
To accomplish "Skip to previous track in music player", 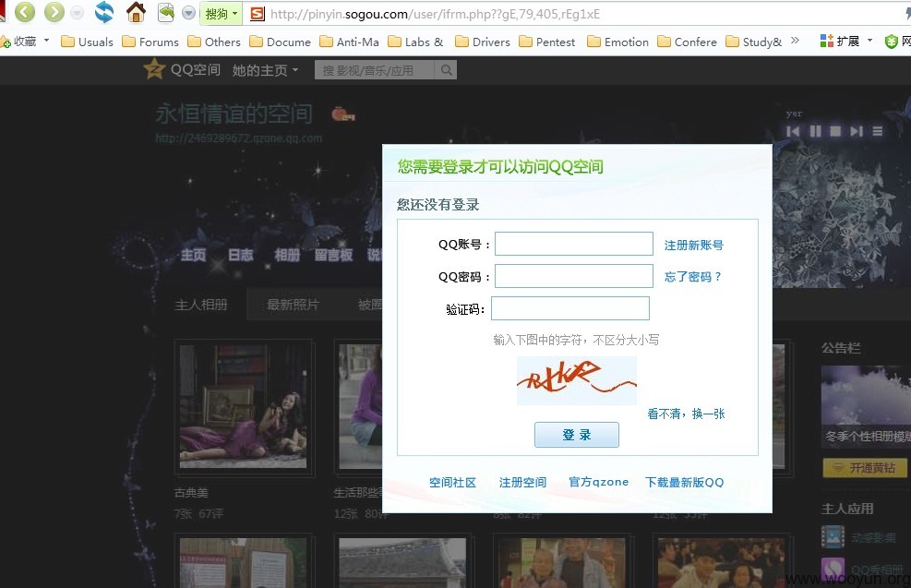I will coord(793,131).
